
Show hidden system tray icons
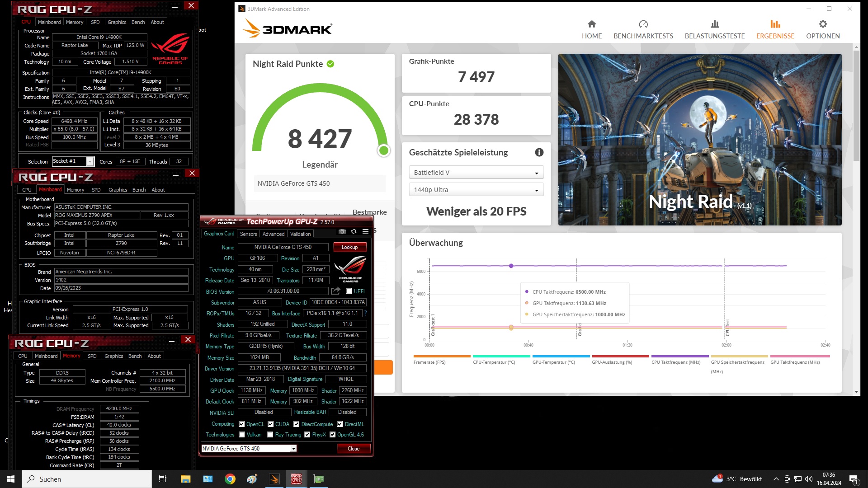click(x=776, y=479)
